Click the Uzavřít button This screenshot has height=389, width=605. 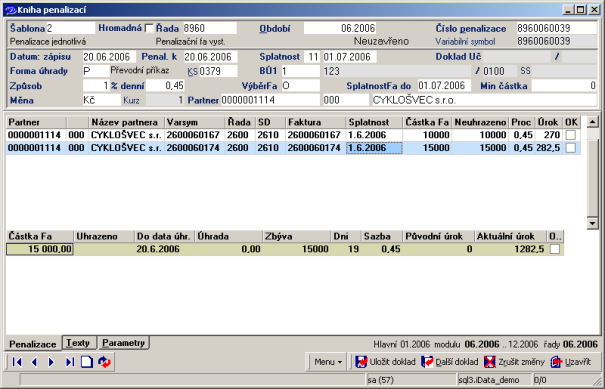[x=571, y=362]
